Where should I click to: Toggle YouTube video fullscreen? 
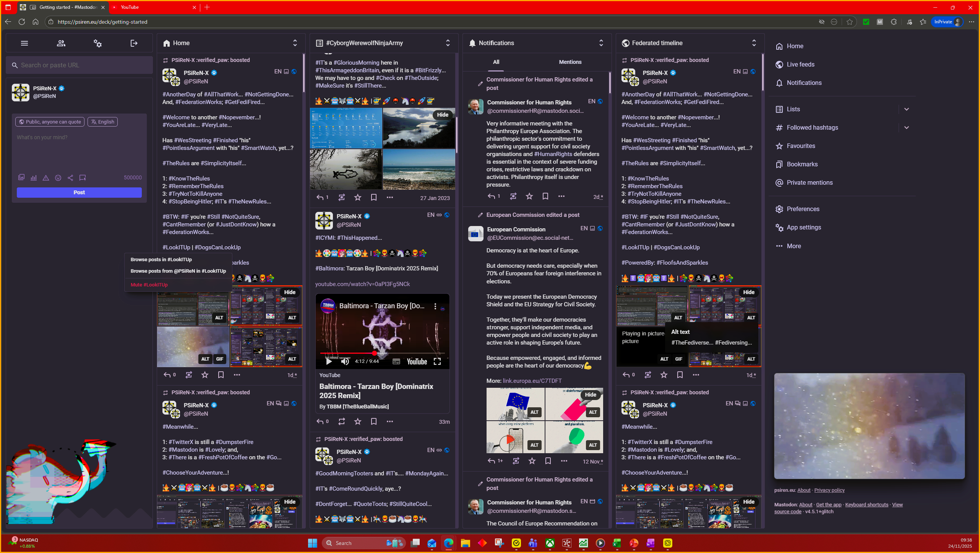(x=437, y=361)
